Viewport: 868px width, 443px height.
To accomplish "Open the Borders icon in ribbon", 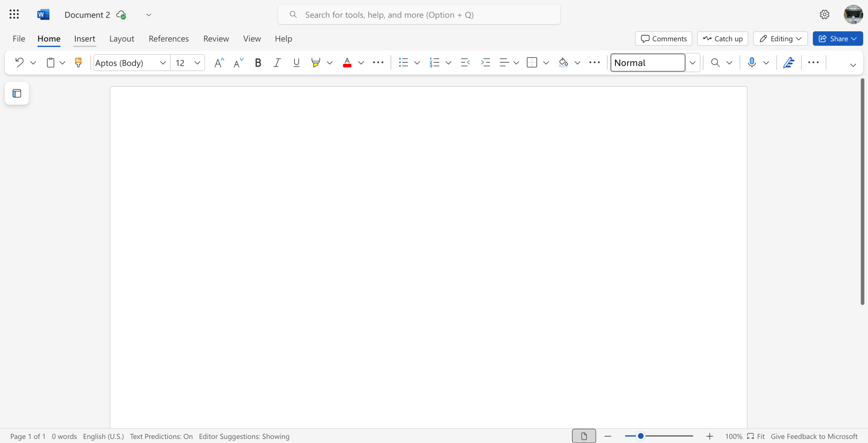I will (532, 63).
